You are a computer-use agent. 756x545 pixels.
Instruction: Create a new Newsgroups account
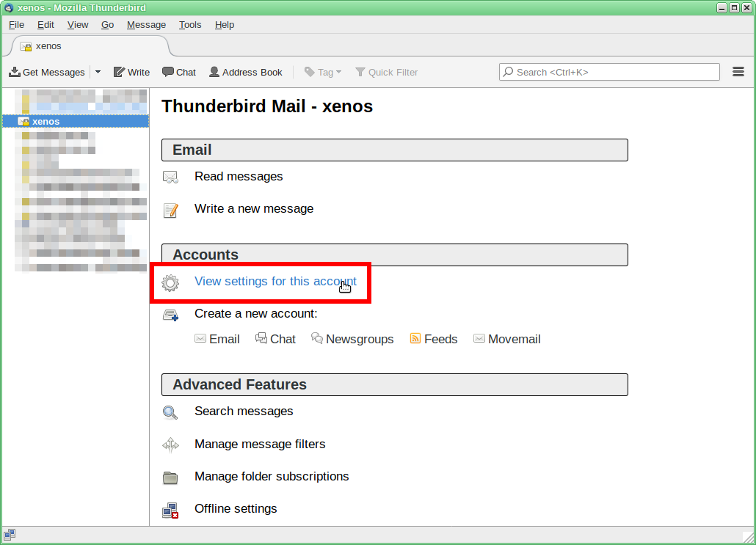click(352, 339)
